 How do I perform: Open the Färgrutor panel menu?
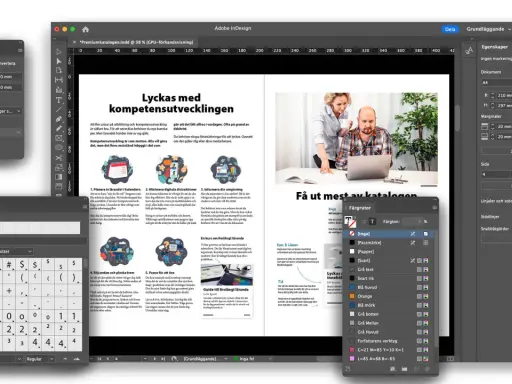click(x=434, y=208)
